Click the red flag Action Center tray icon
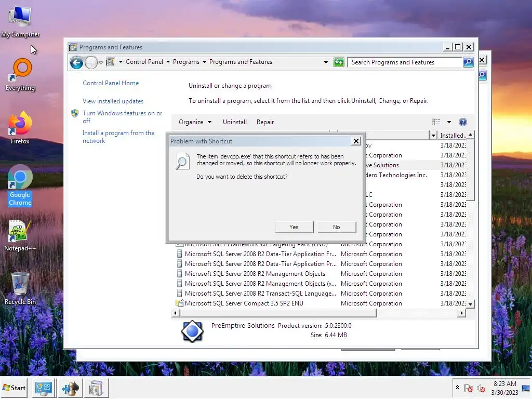Screen dimensions: 532x399 [x=469, y=388]
